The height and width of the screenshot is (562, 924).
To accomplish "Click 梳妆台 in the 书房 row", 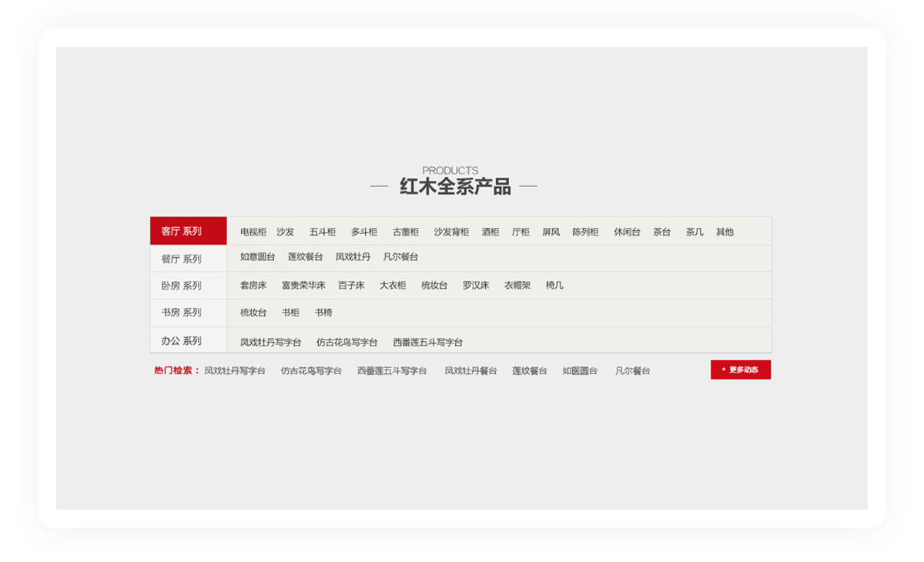I will (x=253, y=313).
